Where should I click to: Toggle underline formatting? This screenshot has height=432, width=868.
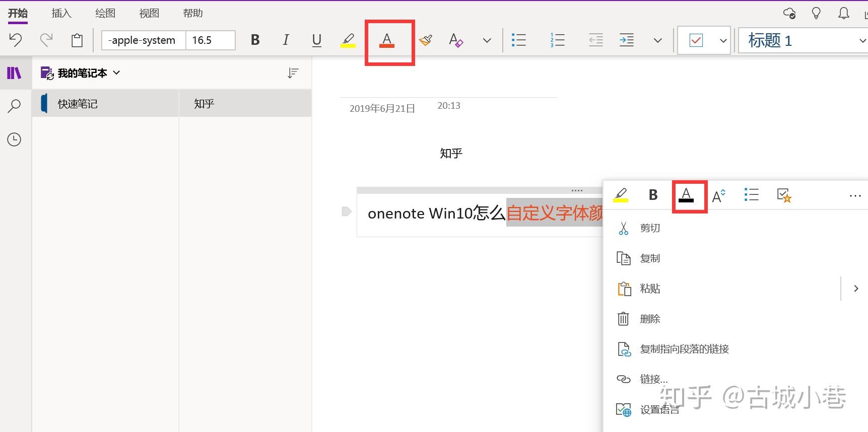click(x=317, y=40)
